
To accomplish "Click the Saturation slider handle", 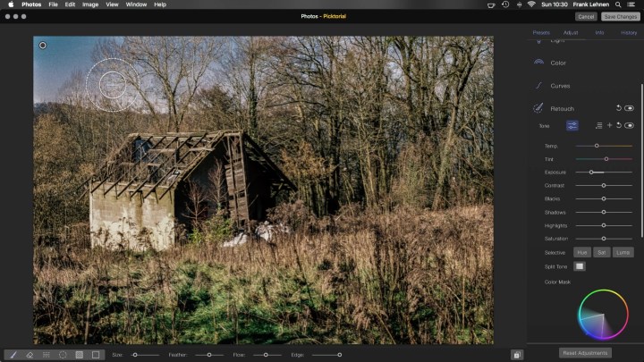I will click(x=604, y=239).
